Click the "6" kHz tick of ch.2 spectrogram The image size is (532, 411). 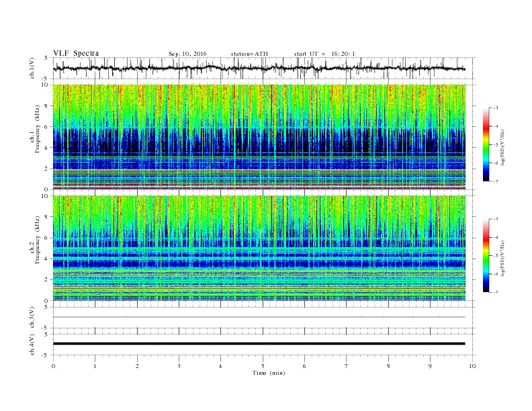point(47,238)
